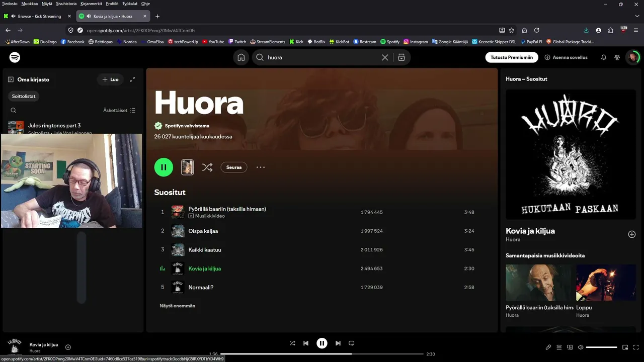Open the browser home page icon
Viewport: 644px width, 362px height.
click(524, 30)
